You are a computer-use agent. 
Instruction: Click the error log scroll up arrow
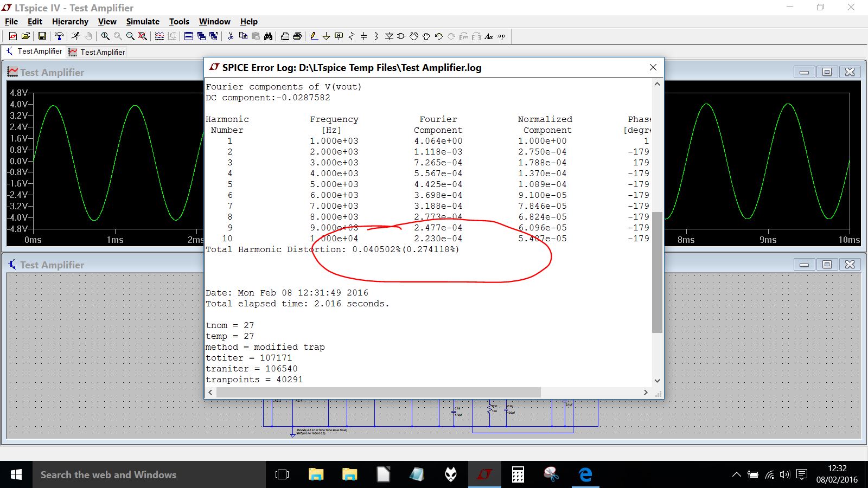657,84
